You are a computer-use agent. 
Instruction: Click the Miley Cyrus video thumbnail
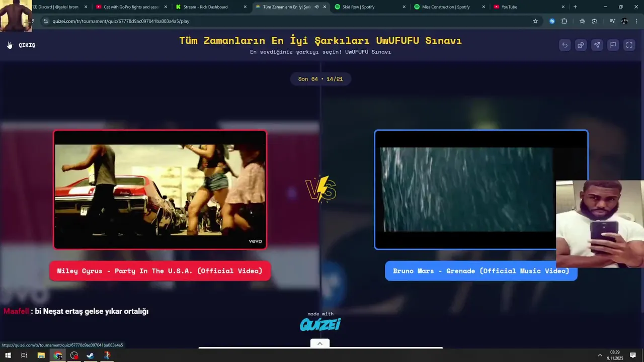click(160, 190)
